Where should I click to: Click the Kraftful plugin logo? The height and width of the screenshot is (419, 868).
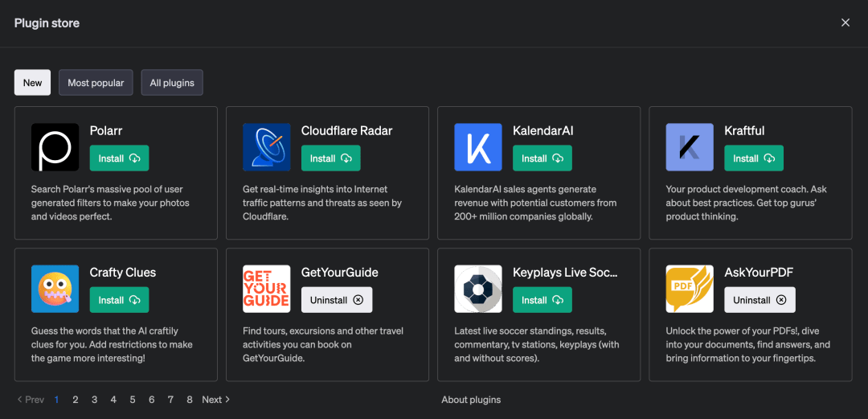[x=689, y=147]
